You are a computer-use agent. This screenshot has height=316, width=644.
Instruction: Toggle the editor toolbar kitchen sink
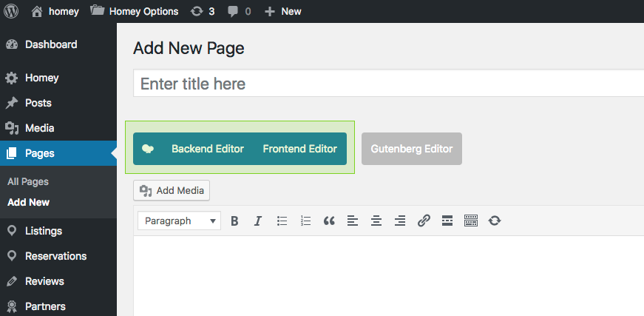coord(471,221)
